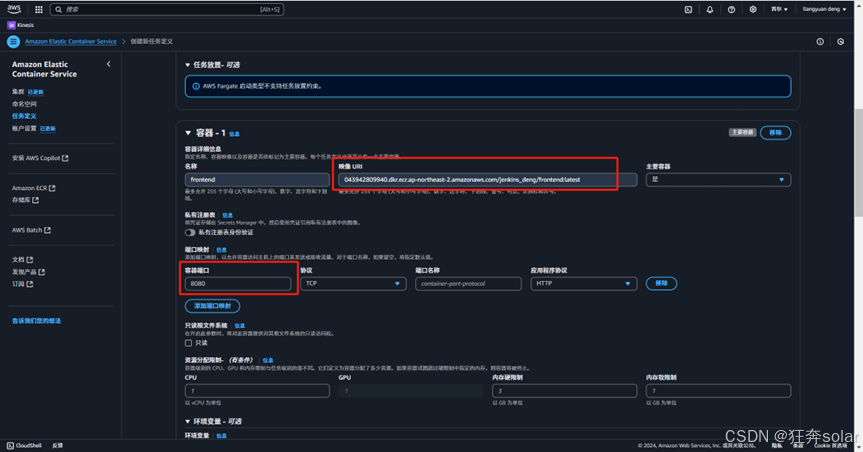Viewport: 863px width, 452px height.
Task: Go to 任务定义 in sidebar
Action: [x=24, y=116]
